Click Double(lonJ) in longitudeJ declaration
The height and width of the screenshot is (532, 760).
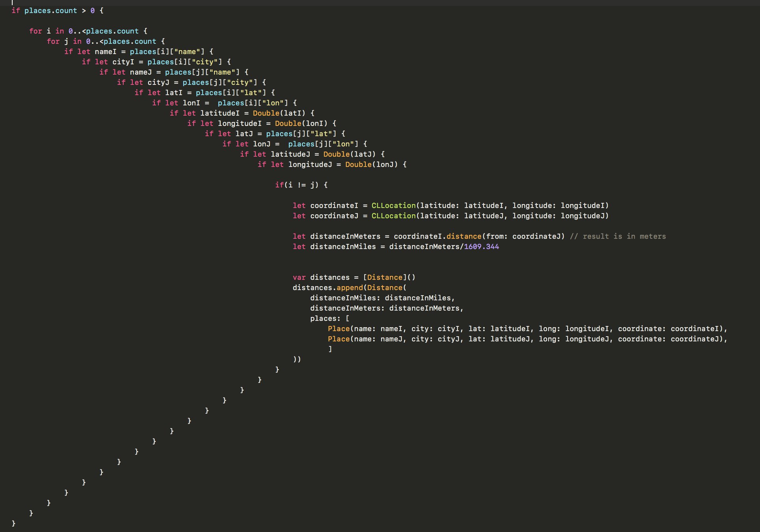point(371,165)
